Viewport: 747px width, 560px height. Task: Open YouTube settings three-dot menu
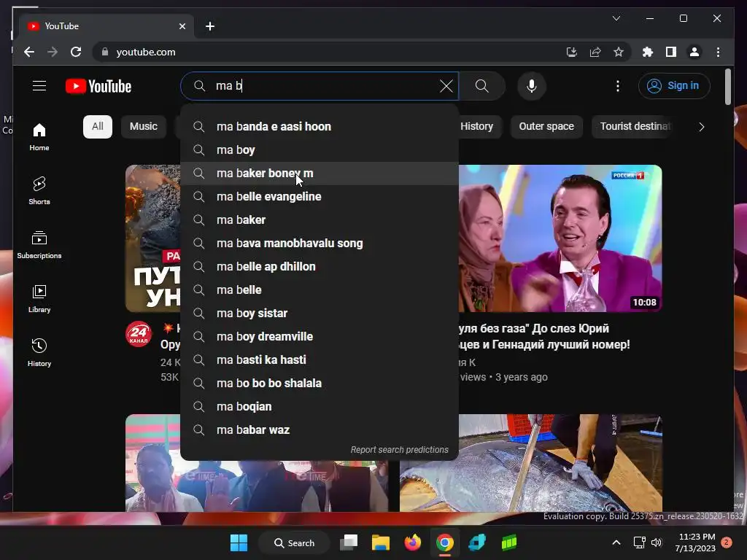(617, 86)
